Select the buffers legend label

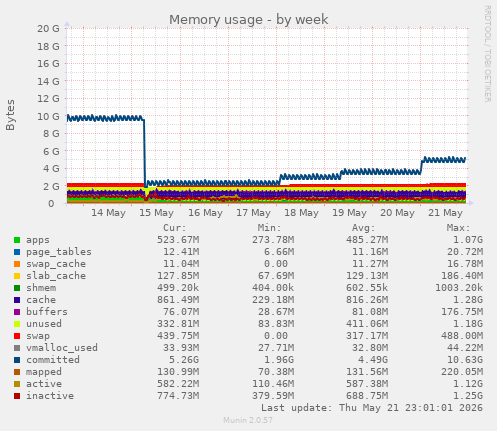point(47,312)
